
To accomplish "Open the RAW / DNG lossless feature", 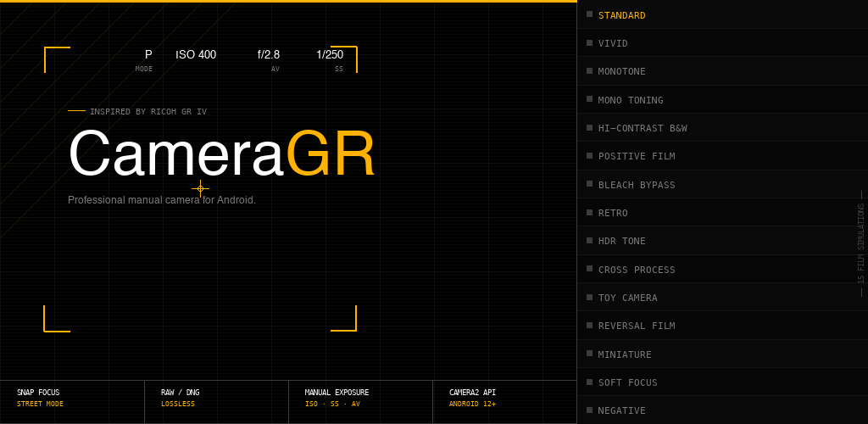I will click(216, 402).
